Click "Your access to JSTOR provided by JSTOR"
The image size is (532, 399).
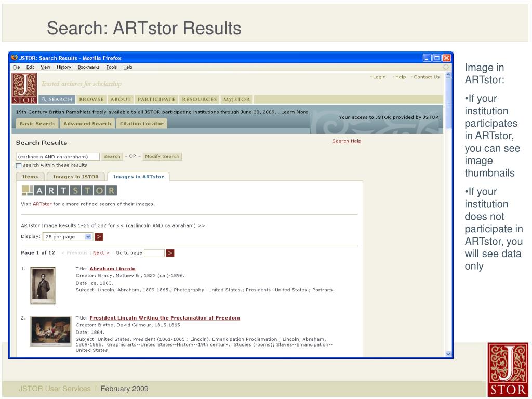389,117
